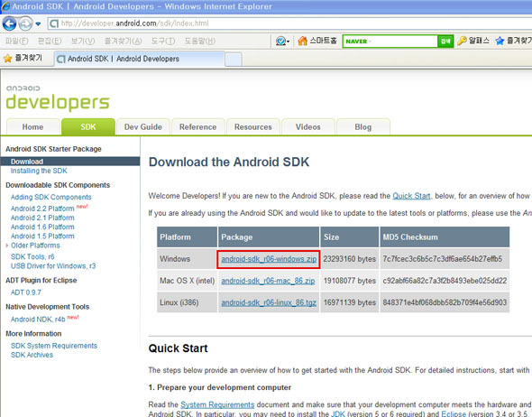Open USB Driver for Windows, r3 link
532x417 pixels.
tap(53, 266)
